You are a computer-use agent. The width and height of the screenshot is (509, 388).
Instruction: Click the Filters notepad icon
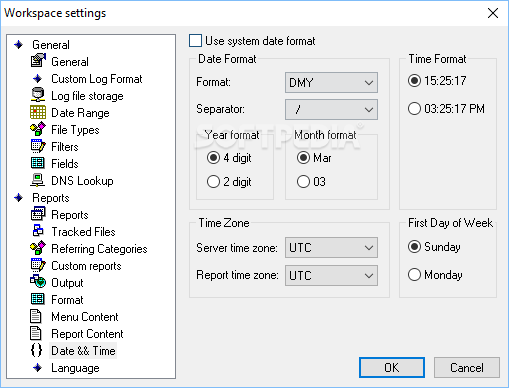click(38, 146)
